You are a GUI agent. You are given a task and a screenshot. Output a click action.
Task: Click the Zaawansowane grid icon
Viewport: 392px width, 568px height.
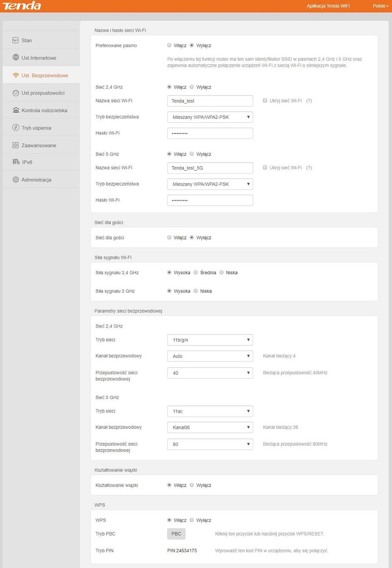pos(15,145)
